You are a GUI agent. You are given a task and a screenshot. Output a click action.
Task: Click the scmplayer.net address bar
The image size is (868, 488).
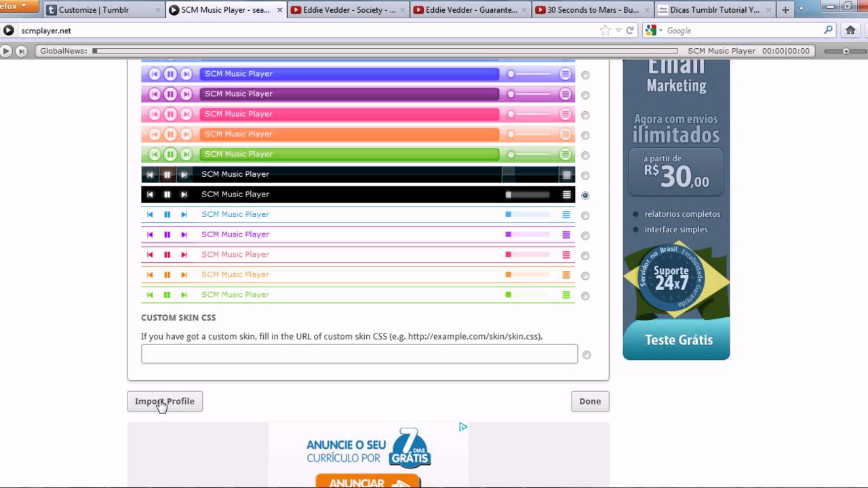305,30
